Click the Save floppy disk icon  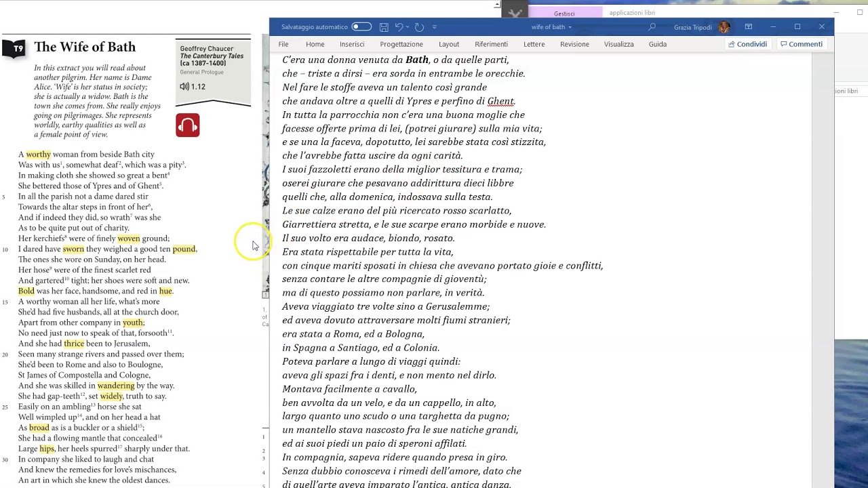click(384, 27)
